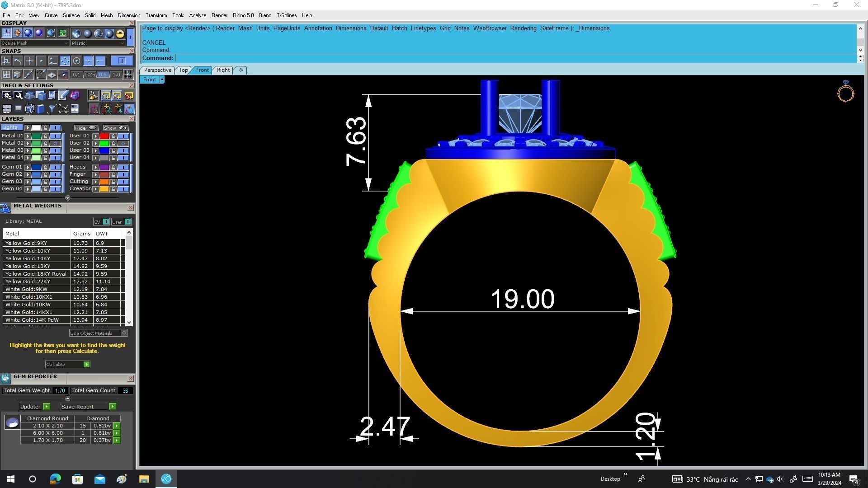Viewport: 868px width, 488px height.
Task: Select the sparkling gem sphere material icon
Action: (x=76, y=33)
